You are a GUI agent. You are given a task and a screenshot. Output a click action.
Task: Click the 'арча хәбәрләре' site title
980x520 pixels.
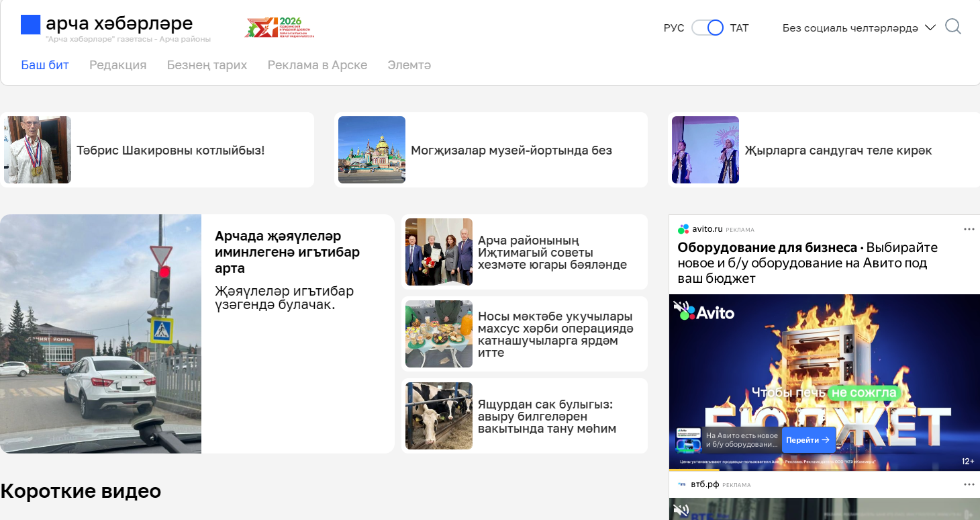(119, 24)
